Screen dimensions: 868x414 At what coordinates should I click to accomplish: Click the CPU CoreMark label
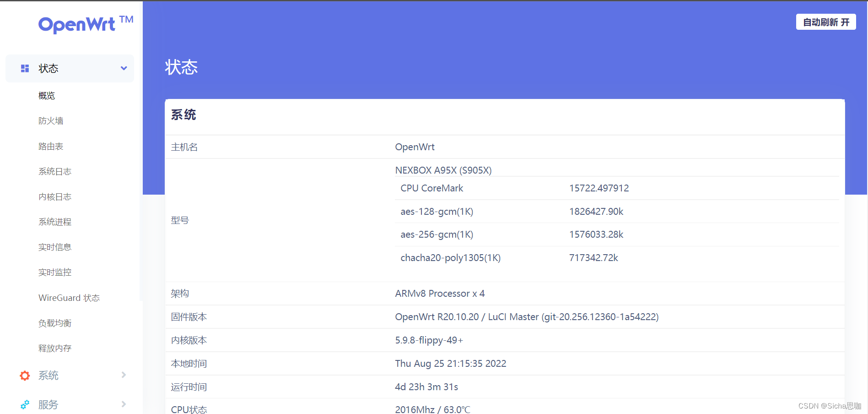(432, 188)
